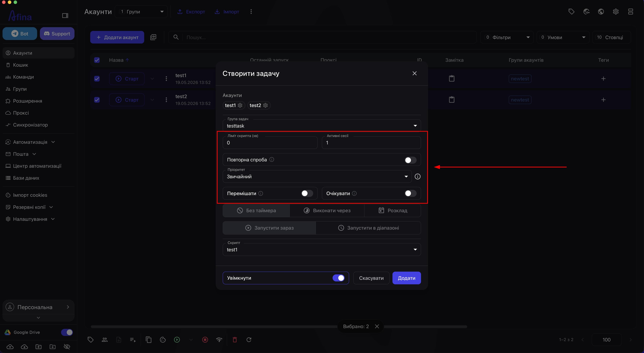
Task: Select the Виконати через tab
Action: click(327, 210)
